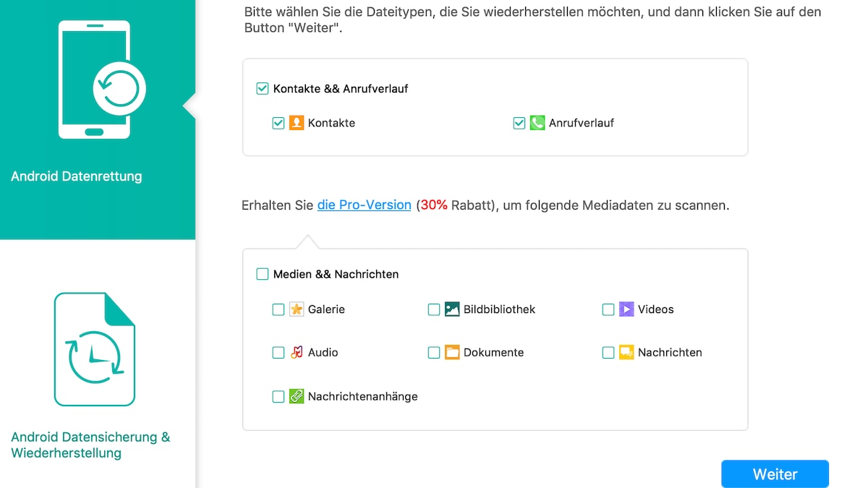Screen dimensions: 868x488
Task: Click the backup file clock icon in sidebar
Action: pyautogui.click(x=94, y=349)
